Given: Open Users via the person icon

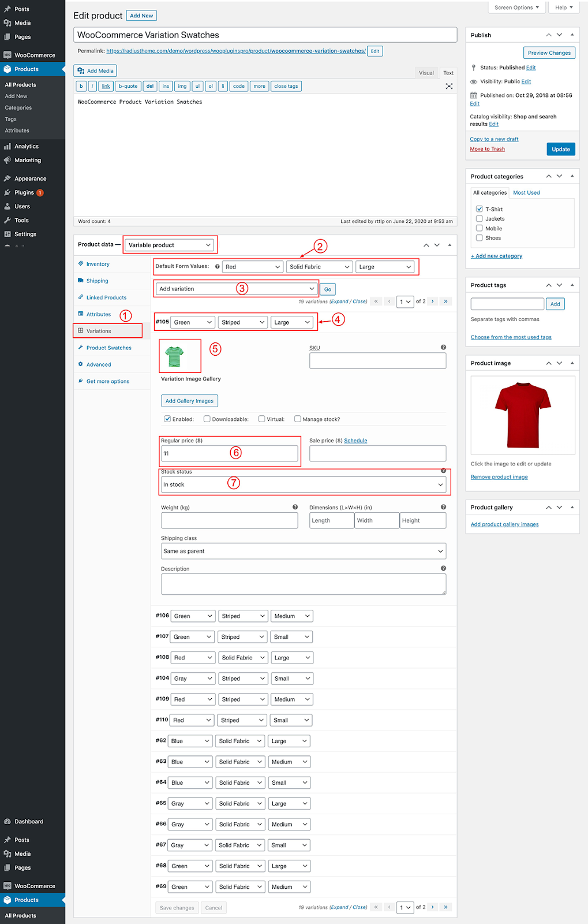Looking at the screenshot, I should [x=8, y=207].
